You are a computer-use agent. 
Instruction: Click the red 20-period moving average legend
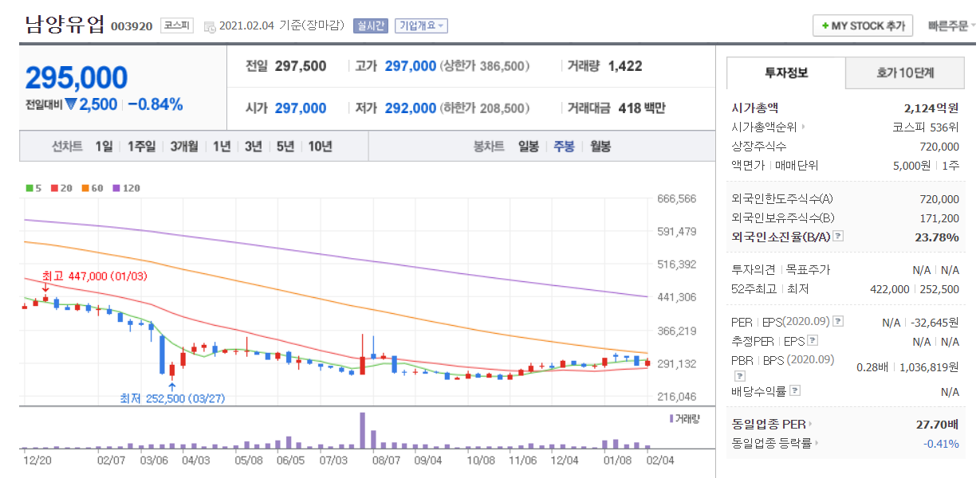61,188
